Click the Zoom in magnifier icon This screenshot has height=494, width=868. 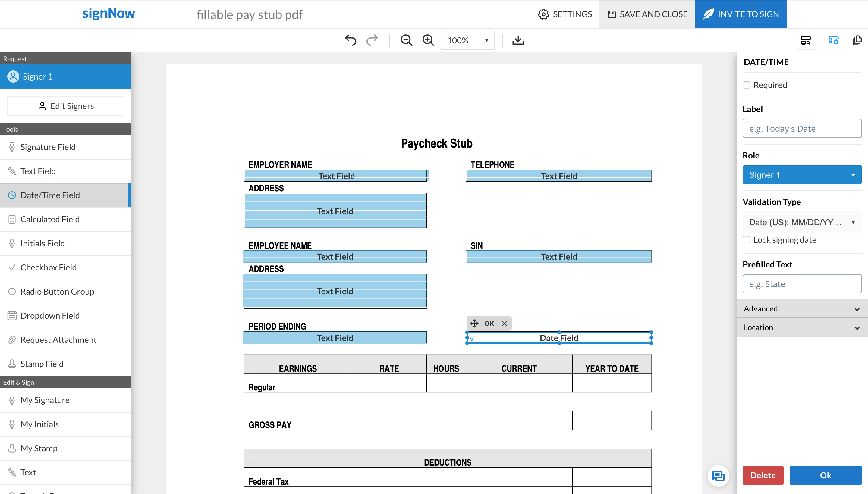[428, 40]
